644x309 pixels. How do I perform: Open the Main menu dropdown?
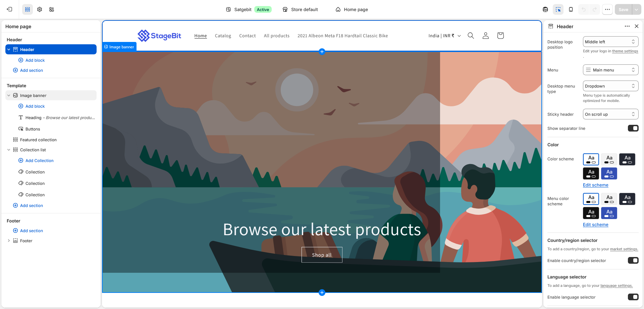click(x=610, y=70)
